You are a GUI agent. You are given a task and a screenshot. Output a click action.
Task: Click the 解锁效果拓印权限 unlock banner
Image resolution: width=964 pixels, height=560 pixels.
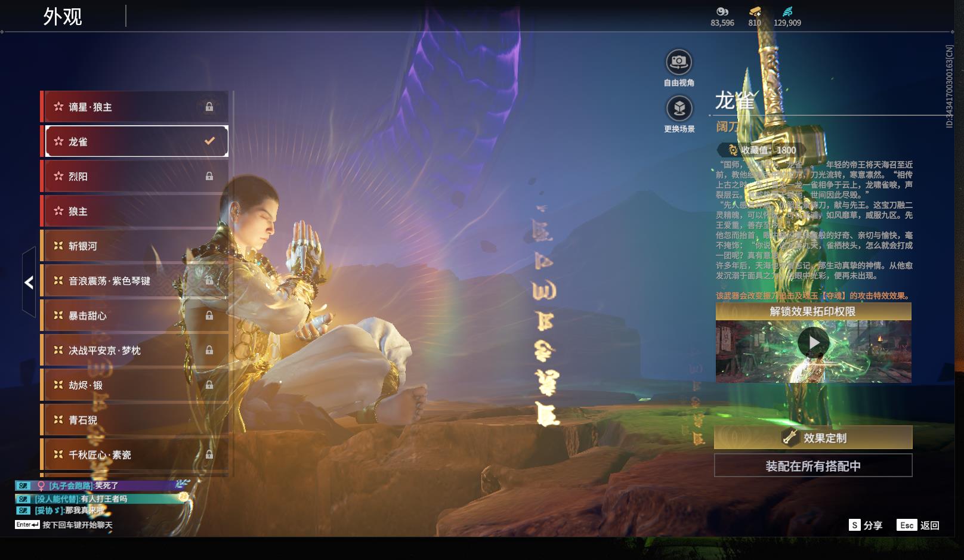click(813, 311)
